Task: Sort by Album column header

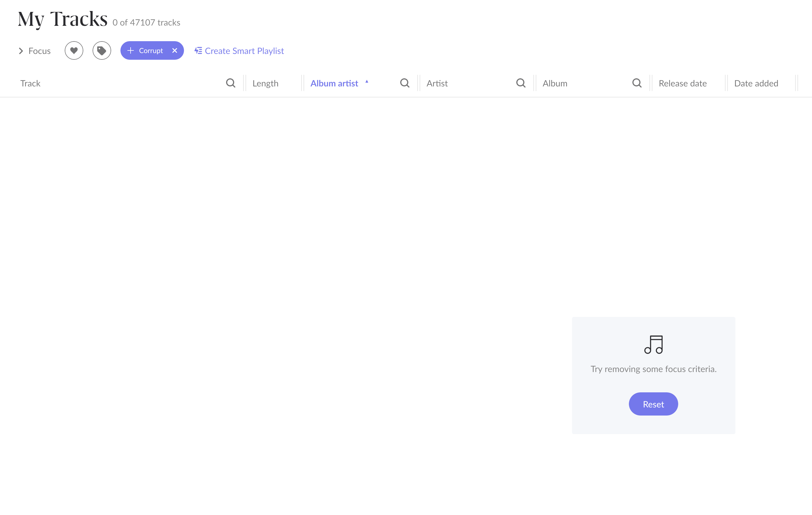Action: pos(555,83)
